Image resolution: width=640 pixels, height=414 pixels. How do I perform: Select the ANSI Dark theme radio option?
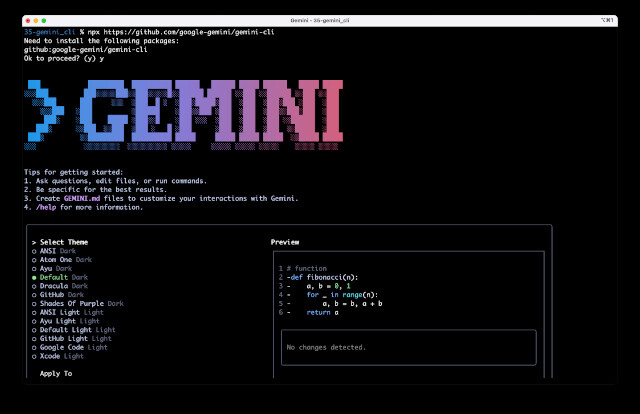[54, 251]
